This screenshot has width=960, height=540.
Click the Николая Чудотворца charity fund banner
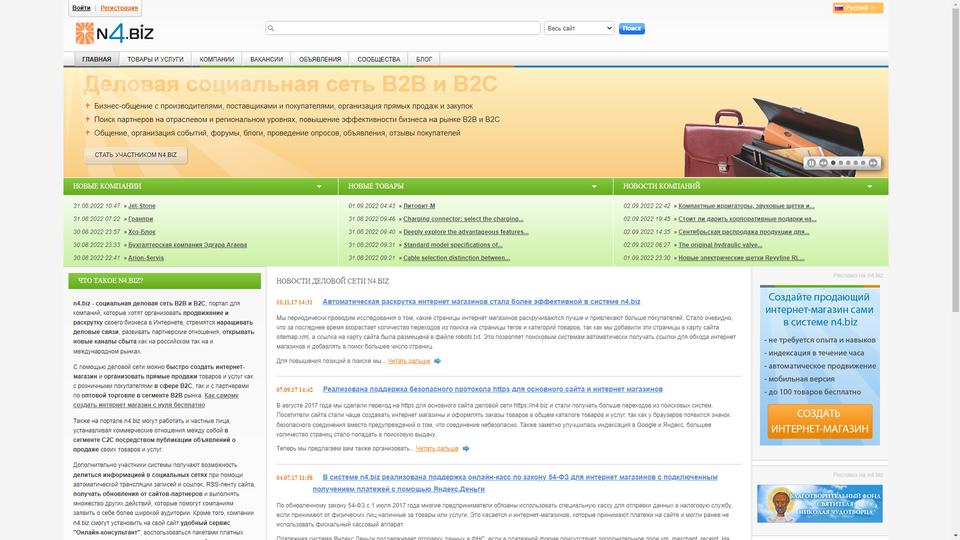point(819,503)
